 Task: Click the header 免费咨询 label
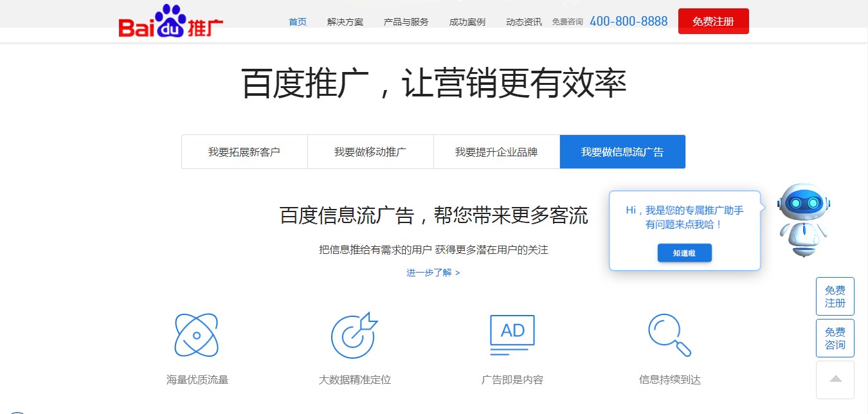click(x=568, y=22)
